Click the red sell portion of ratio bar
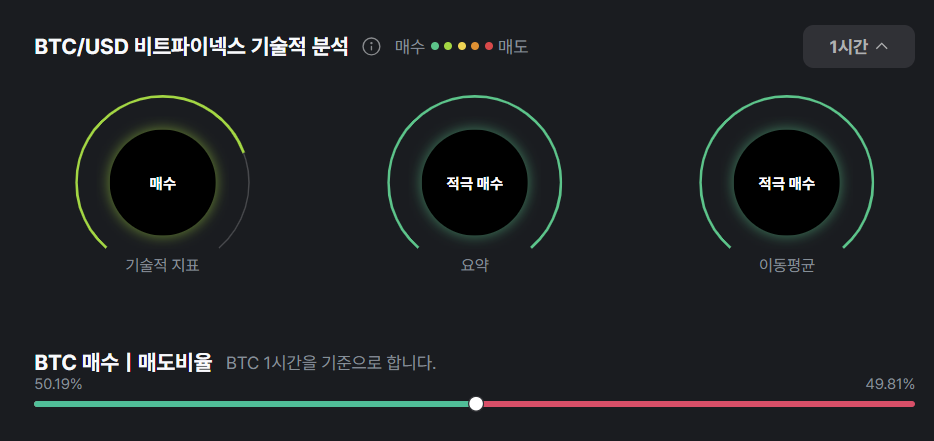This screenshot has width=934, height=441. pyautogui.click(x=699, y=404)
